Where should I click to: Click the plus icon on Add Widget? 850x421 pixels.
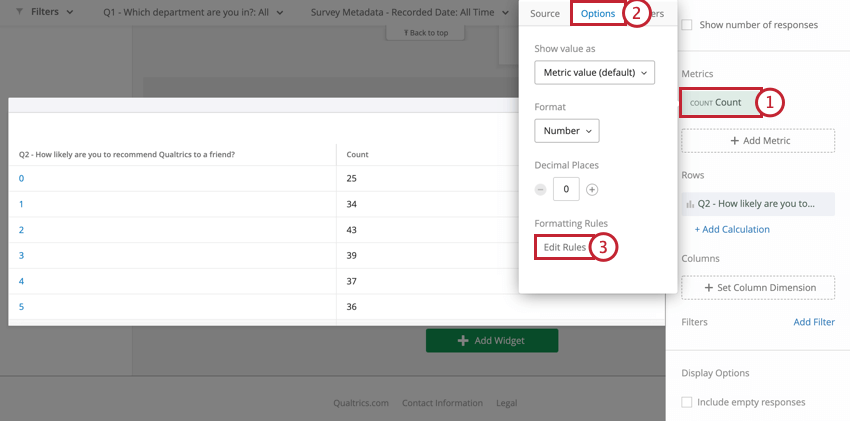pyautogui.click(x=463, y=340)
